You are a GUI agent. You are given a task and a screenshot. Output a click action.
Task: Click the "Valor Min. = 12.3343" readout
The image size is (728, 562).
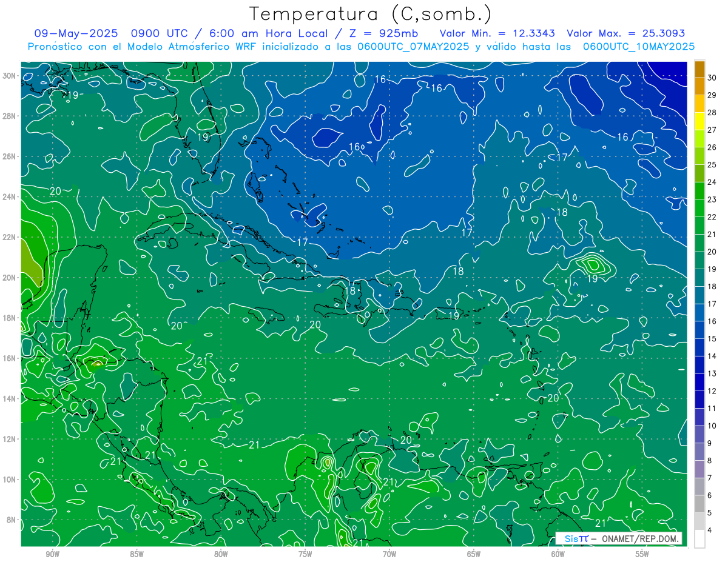[497, 33]
